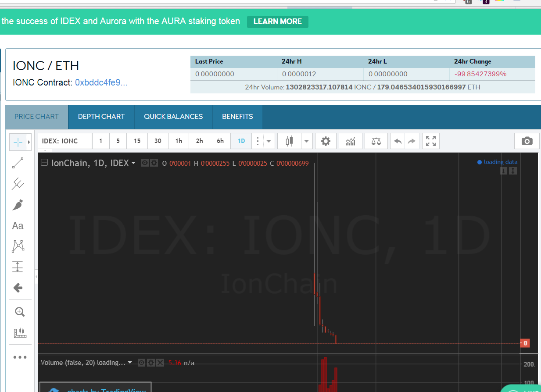Open Volume indicator settings gear
The image size is (541, 392).
pyautogui.click(x=151, y=363)
